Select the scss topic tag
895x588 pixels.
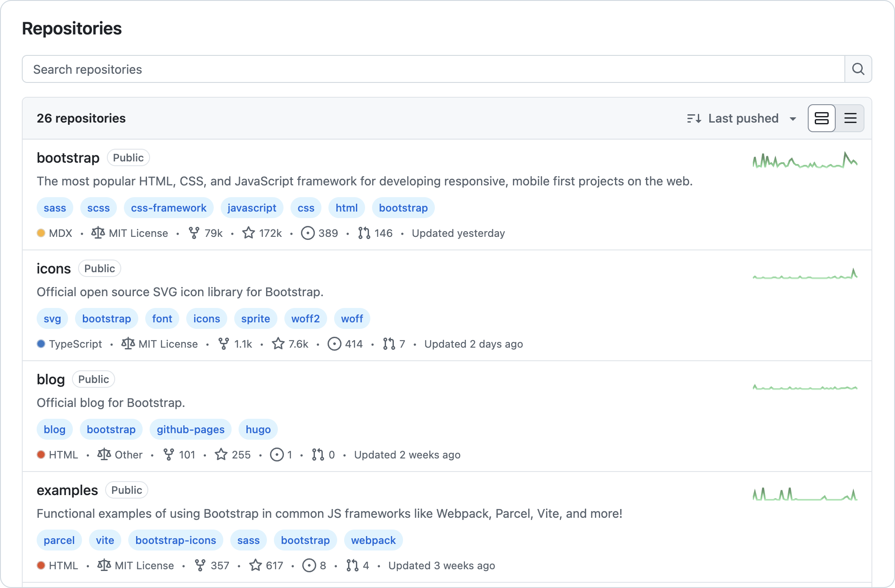click(99, 208)
